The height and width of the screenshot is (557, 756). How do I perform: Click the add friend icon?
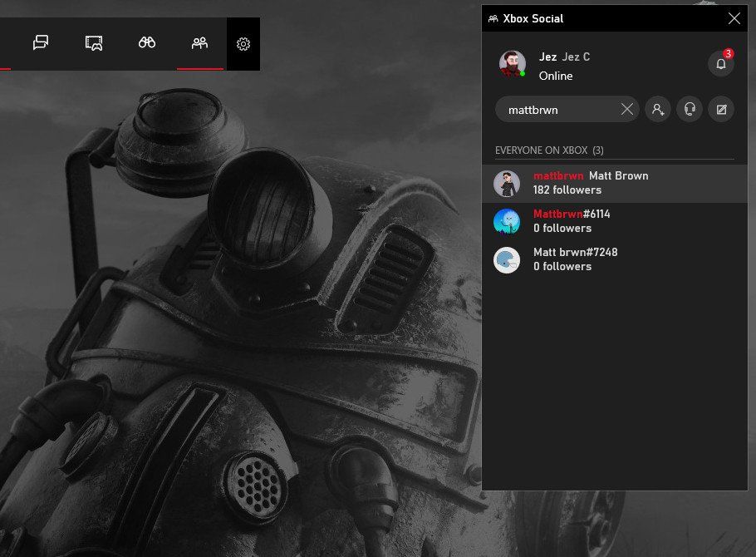coord(657,109)
